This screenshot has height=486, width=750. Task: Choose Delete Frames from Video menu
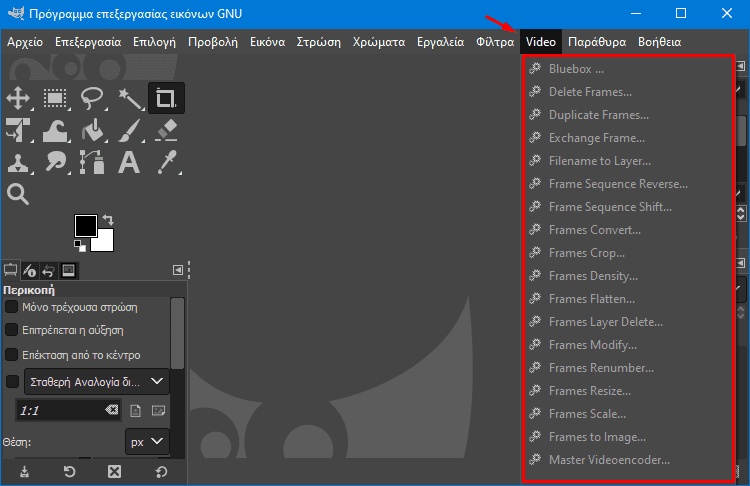coord(628,92)
